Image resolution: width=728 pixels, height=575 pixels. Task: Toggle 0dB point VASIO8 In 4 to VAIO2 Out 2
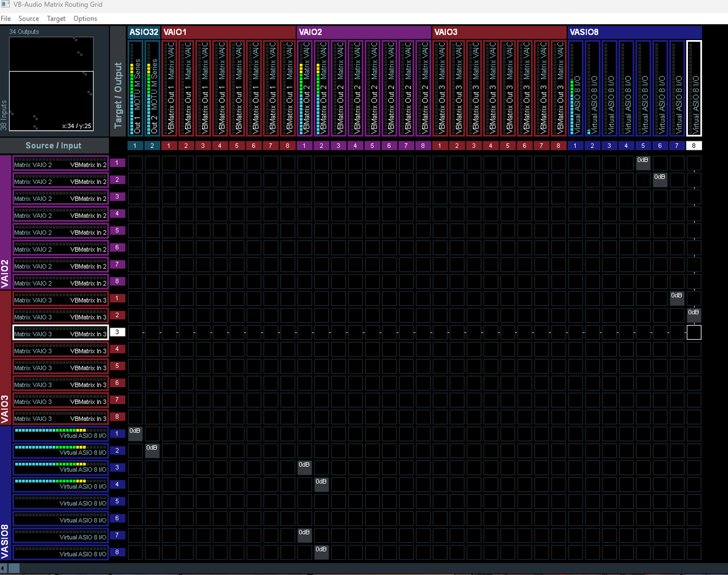(322, 485)
